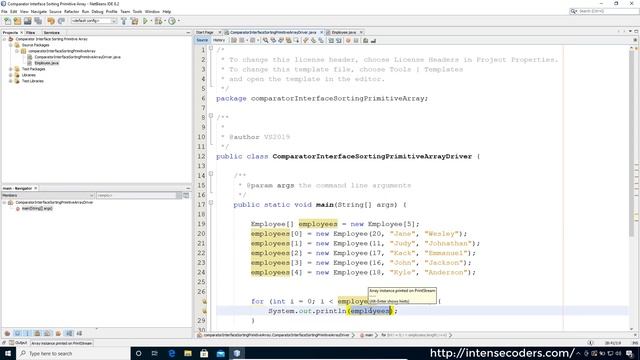Click the New File toolbar icon
This screenshot has height=360, width=640.
(x=7, y=21)
